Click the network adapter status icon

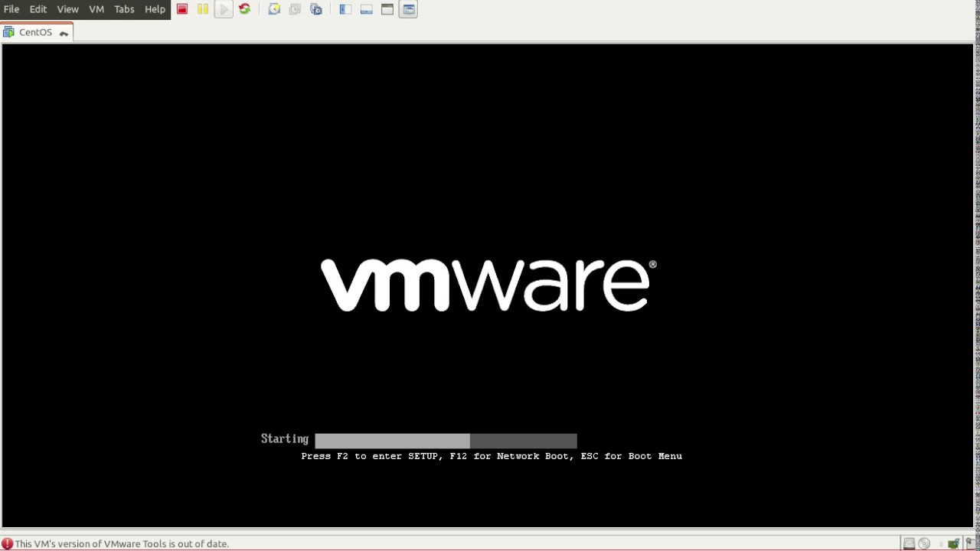tap(953, 543)
